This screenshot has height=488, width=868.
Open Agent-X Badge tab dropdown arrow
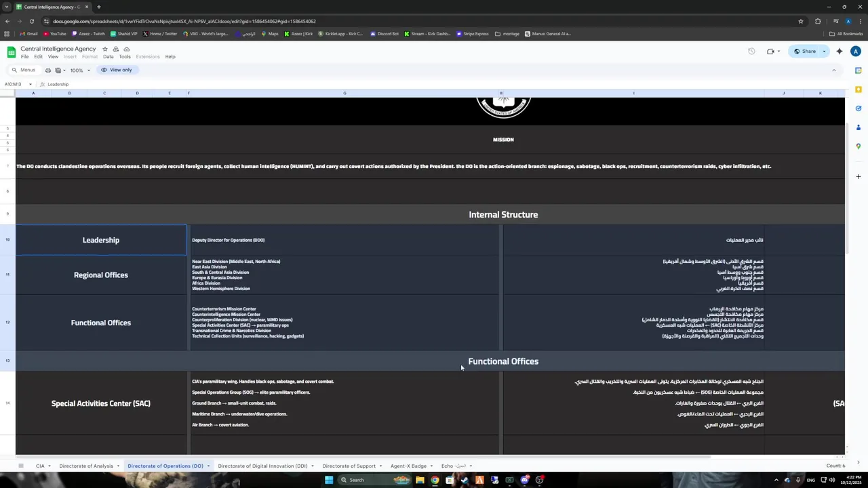coord(431,466)
